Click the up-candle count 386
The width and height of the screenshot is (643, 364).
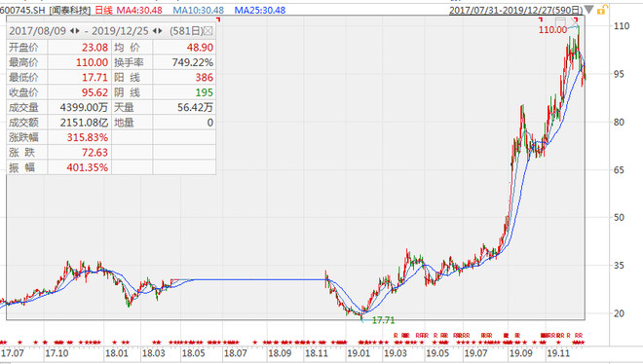point(205,78)
